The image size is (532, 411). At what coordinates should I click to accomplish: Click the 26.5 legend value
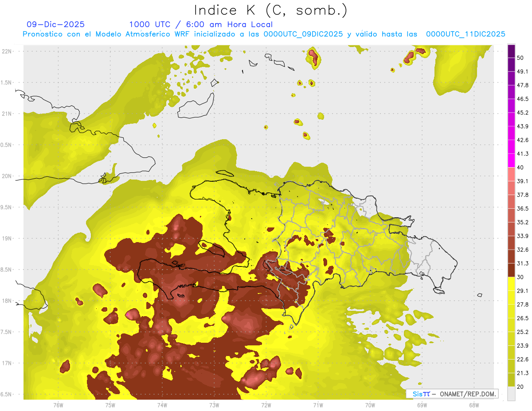coord(522,318)
